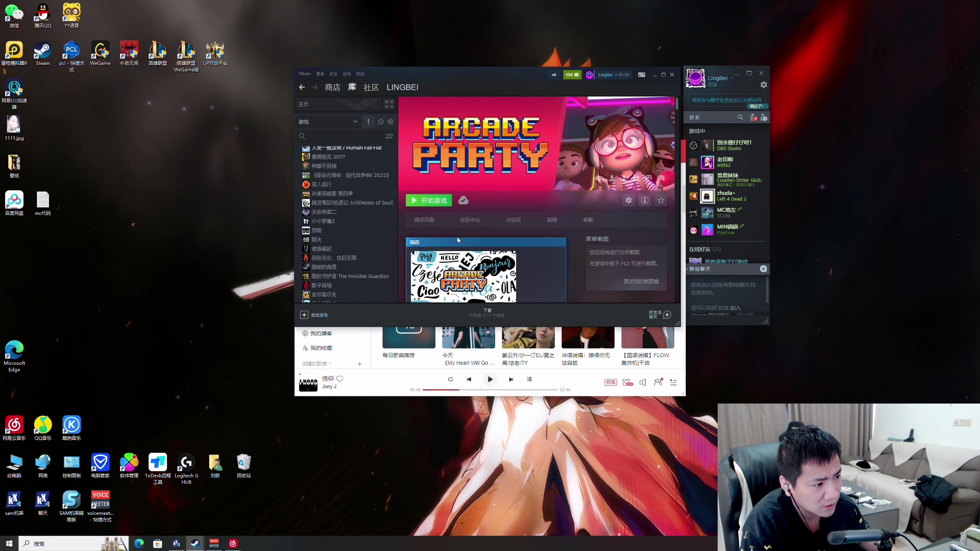Screen dimensions: 980x551
Task: Collapse the 群组聊天 section
Action: point(700,269)
